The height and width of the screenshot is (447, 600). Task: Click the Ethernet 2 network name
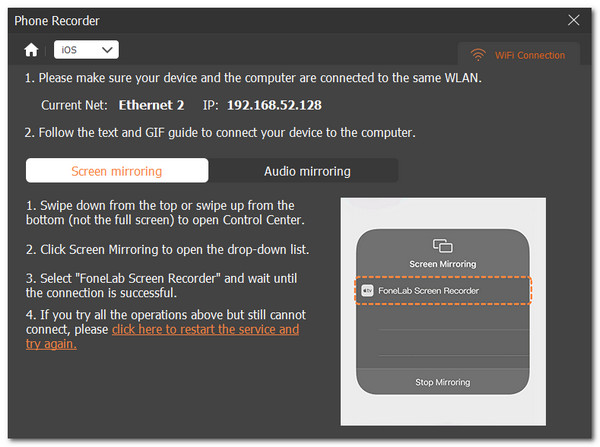pyautogui.click(x=151, y=105)
